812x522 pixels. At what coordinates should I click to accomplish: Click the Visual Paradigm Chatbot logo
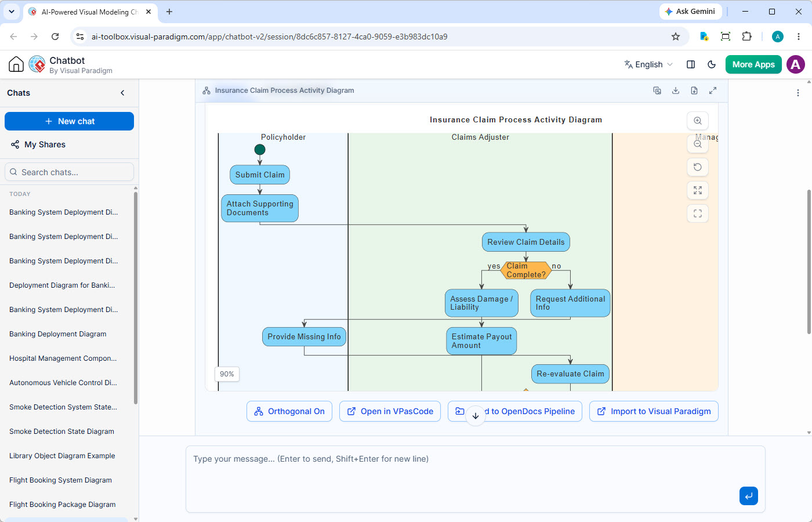tap(37, 64)
